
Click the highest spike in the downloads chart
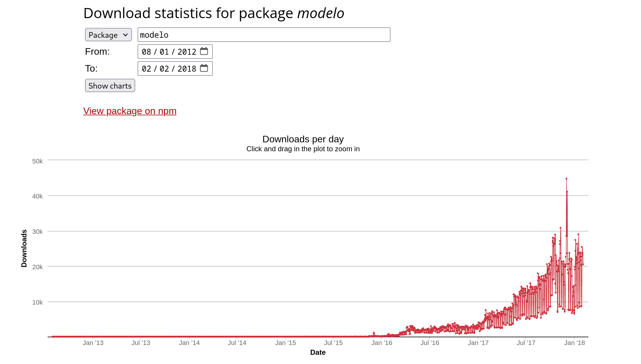click(566, 178)
